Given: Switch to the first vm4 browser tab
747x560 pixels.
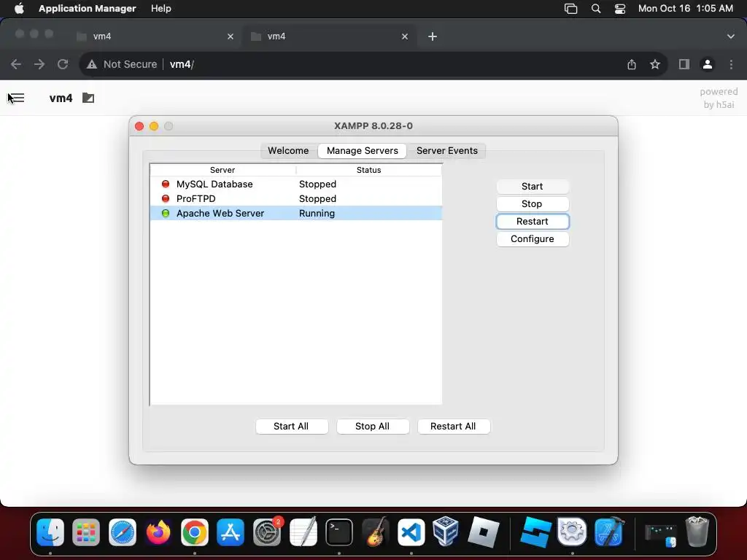Looking at the screenshot, I should [153, 36].
